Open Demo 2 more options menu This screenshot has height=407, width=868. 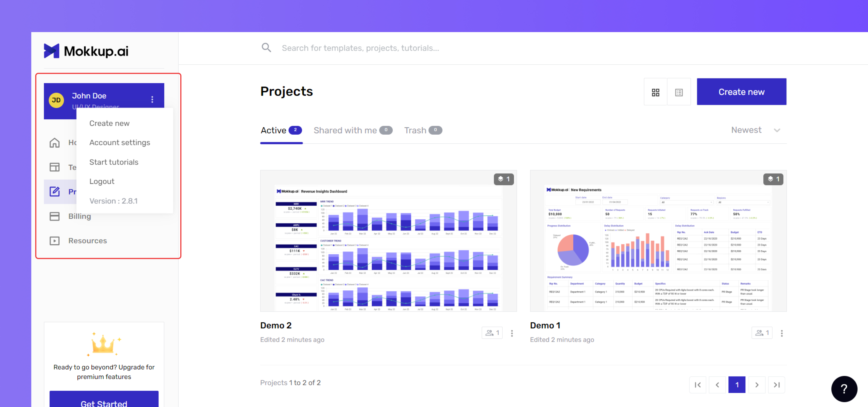point(512,333)
